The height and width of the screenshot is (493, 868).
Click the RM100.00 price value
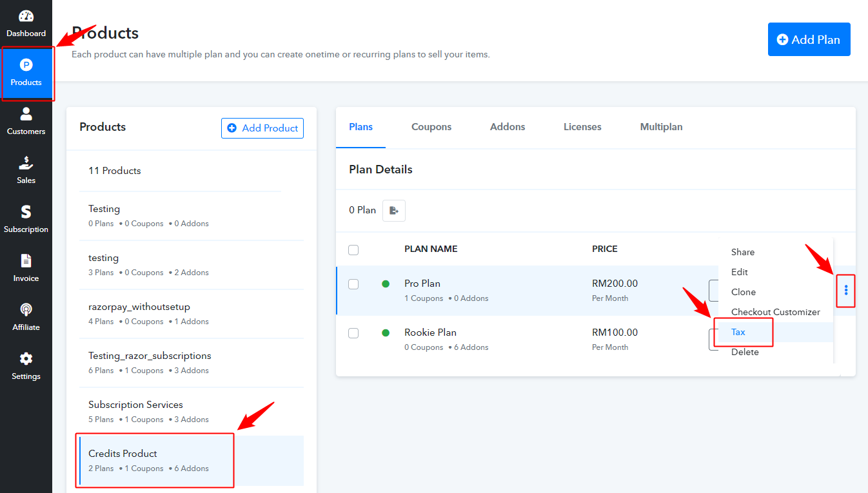click(615, 333)
